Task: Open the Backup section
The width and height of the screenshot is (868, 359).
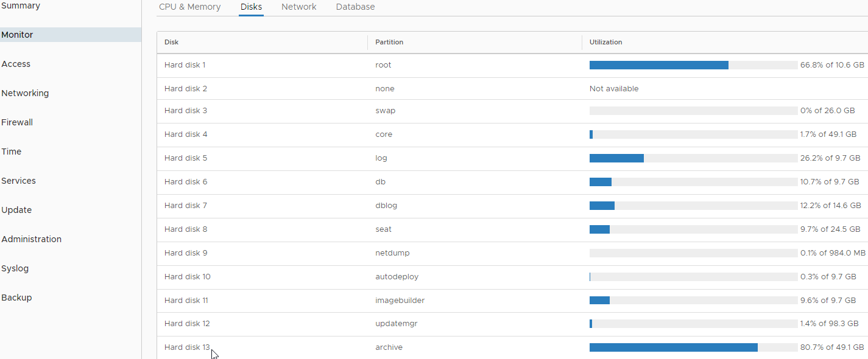Action: click(16, 298)
